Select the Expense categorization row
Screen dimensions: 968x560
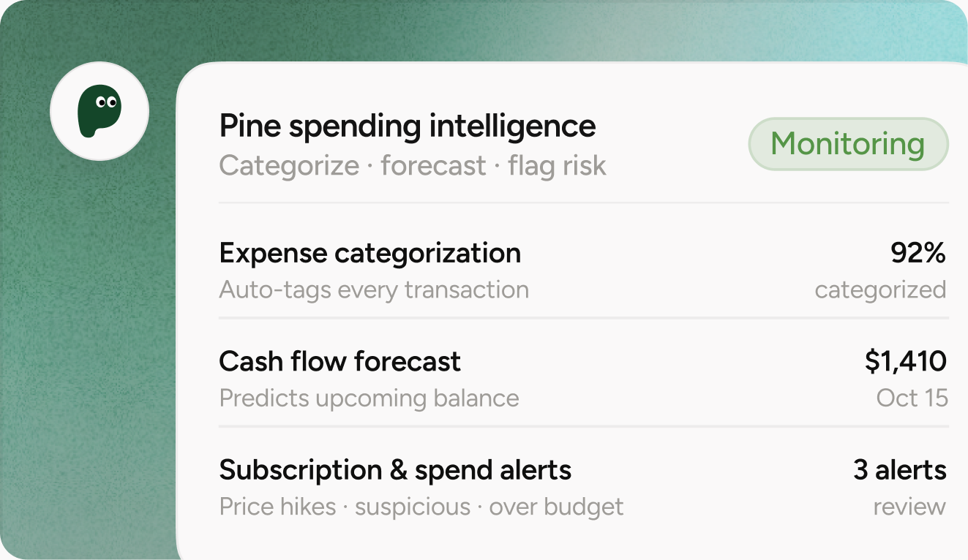[583, 270]
